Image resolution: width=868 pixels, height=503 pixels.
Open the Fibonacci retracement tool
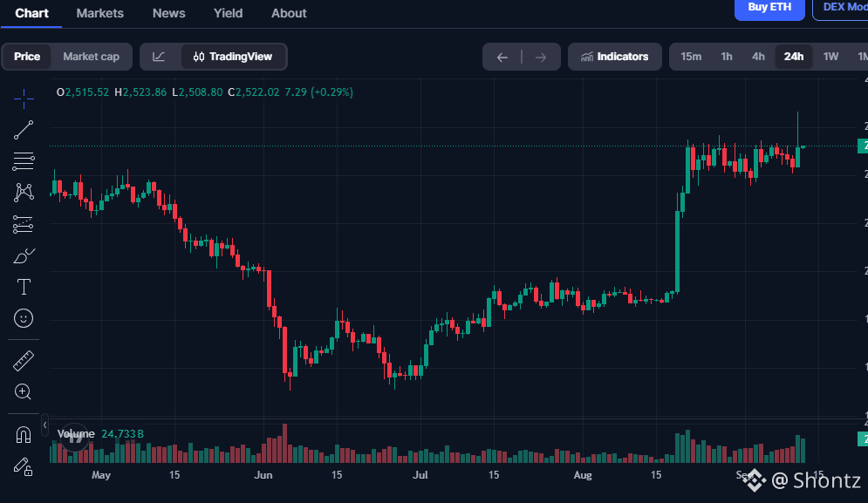click(x=24, y=161)
